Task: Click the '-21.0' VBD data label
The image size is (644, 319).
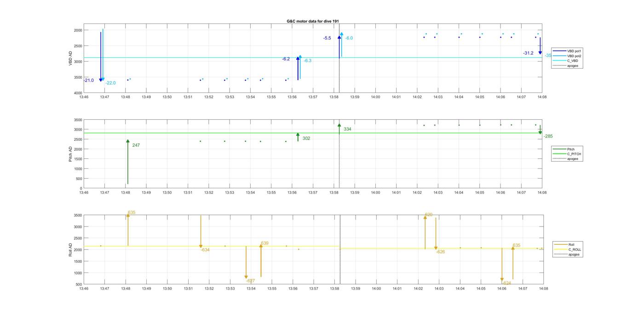Action: pos(89,81)
